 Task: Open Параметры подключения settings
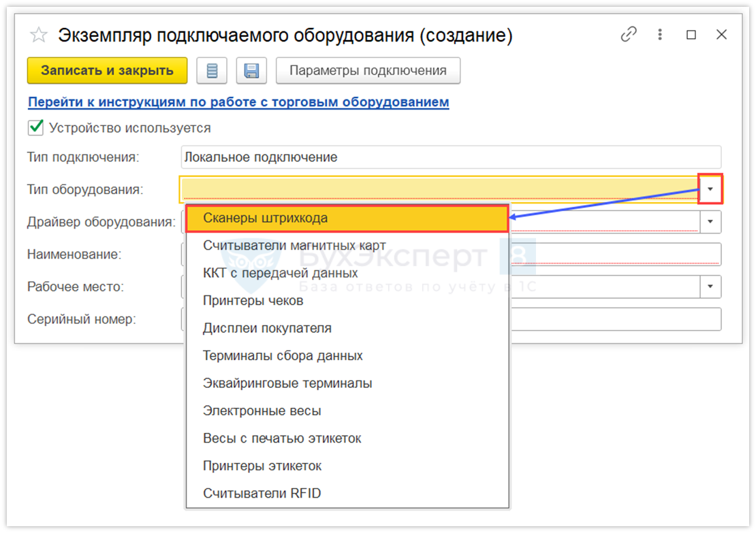pos(368,70)
